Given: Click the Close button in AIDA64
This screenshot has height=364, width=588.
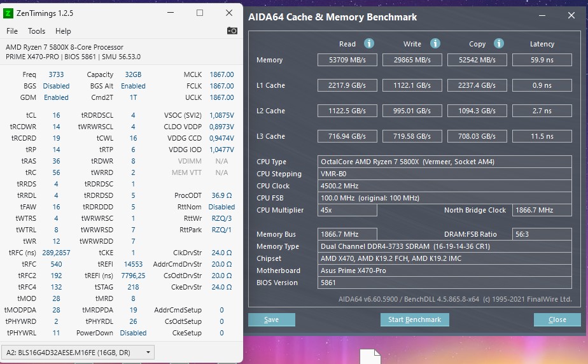Looking at the screenshot, I should click(557, 319).
